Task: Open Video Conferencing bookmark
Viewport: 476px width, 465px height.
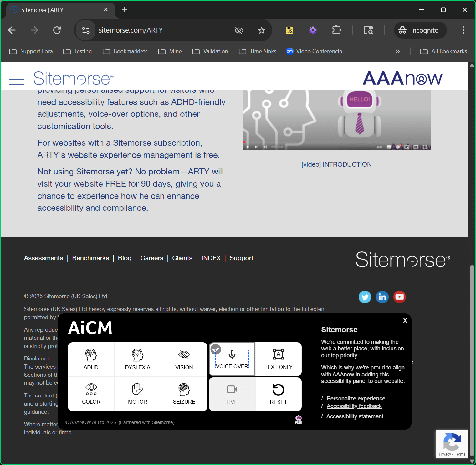Action: point(316,51)
